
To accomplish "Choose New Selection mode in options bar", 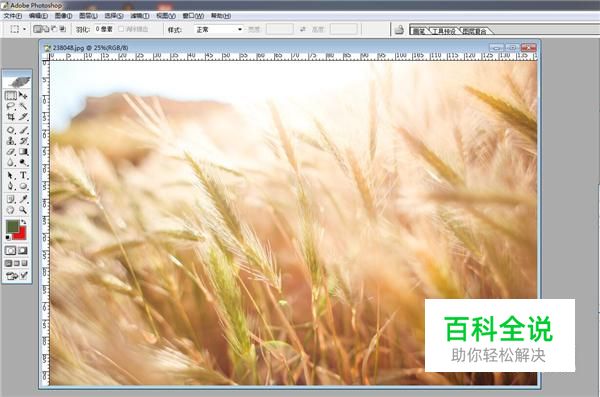I will tap(38, 29).
